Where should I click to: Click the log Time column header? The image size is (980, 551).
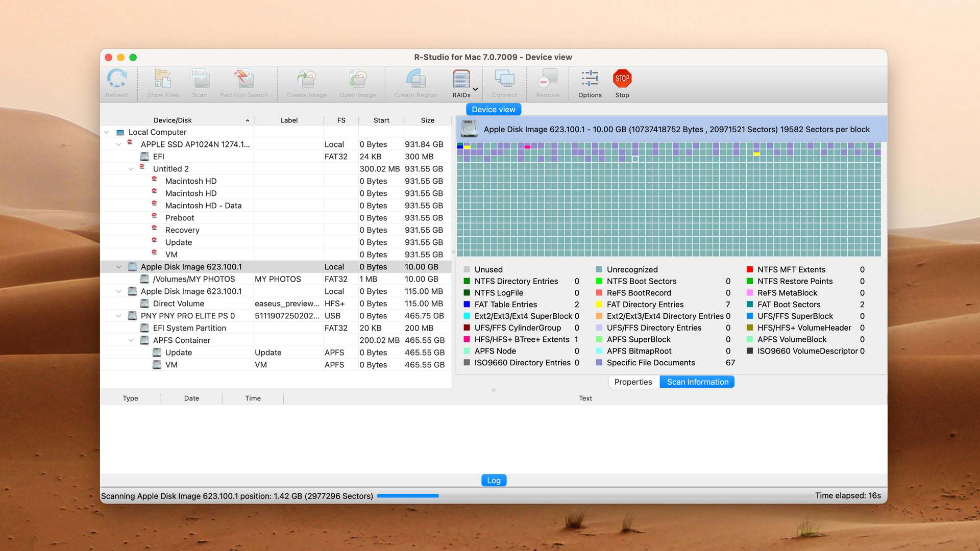point(253,398)
